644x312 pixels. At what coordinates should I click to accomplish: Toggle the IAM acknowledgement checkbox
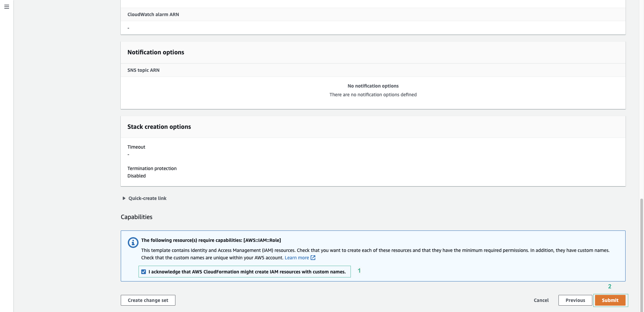point(144,272)
